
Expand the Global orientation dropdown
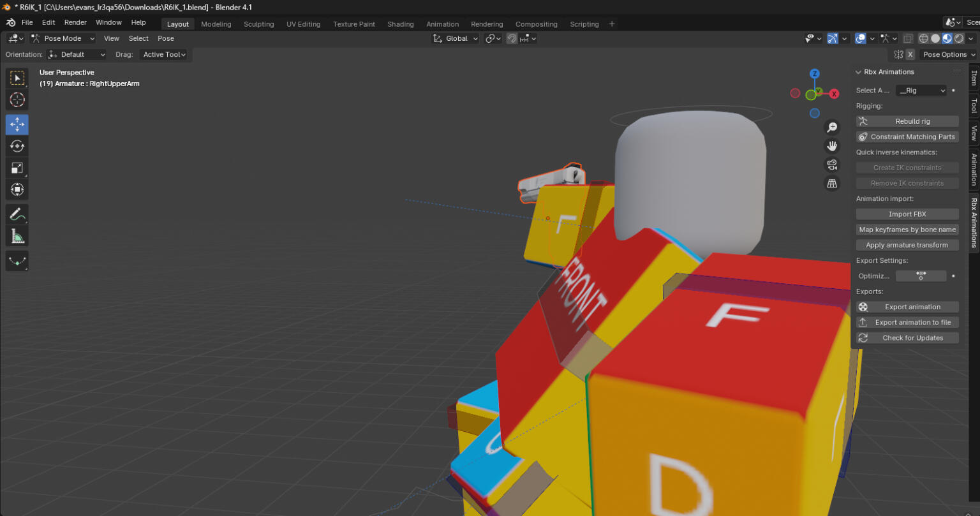[455, 38]
